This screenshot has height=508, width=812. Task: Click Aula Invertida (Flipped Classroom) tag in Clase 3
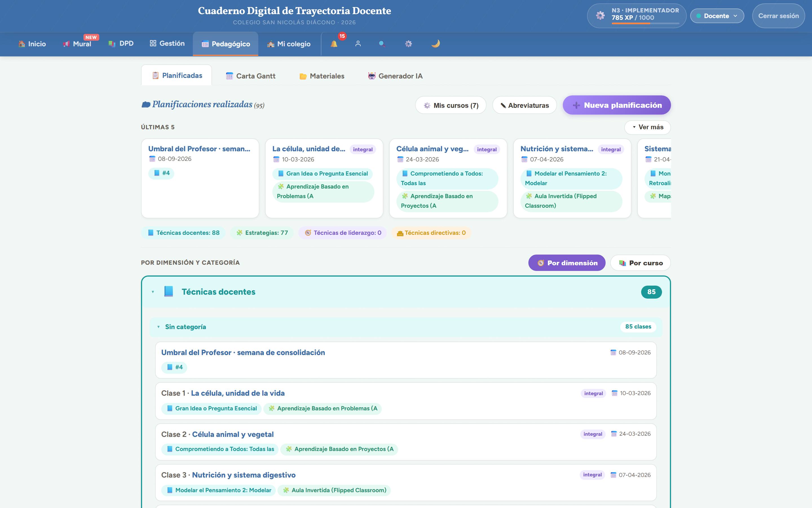point(334,490)
